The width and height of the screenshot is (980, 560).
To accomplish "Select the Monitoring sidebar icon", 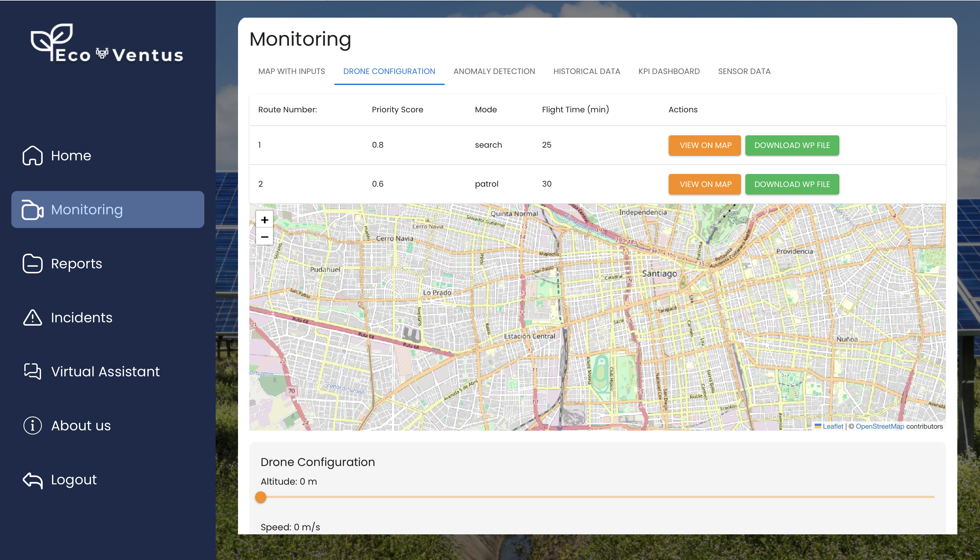I will tap(32, 209).
